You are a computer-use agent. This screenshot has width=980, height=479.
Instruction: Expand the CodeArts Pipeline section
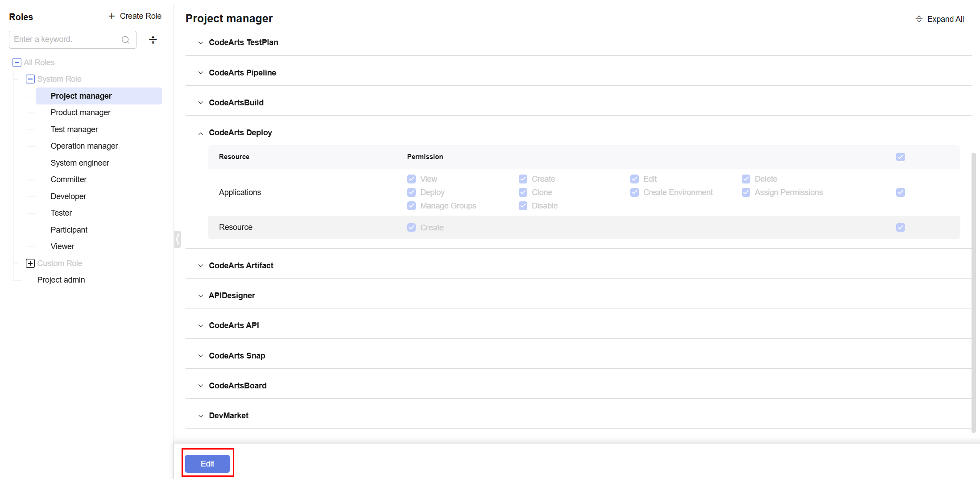[201, 73]
